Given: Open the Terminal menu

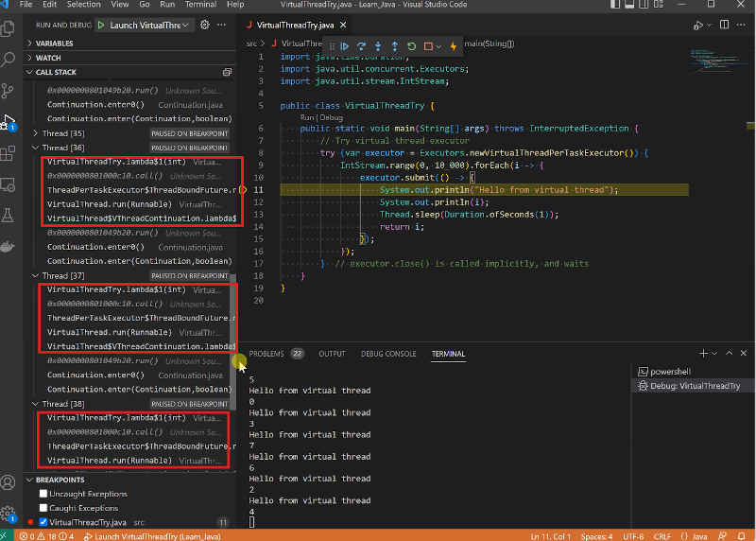Looking at the screenshot, I should click(x=200, y=5).
